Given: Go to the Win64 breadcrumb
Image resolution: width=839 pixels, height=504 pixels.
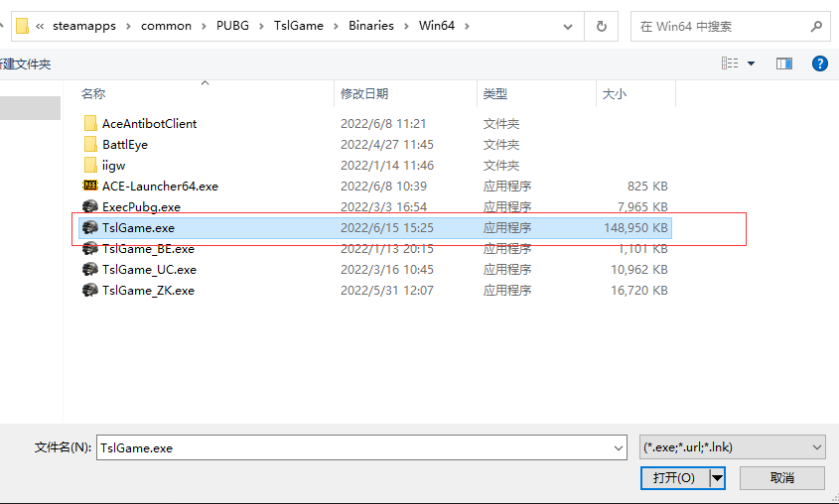Looking at the screenshot, I should click(437, 26).
